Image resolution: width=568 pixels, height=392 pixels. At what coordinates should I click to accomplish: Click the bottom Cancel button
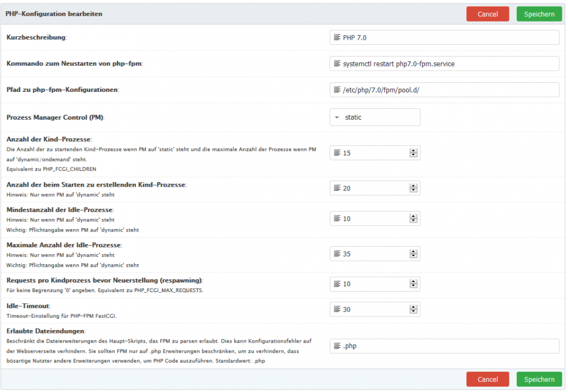point(487,379)
